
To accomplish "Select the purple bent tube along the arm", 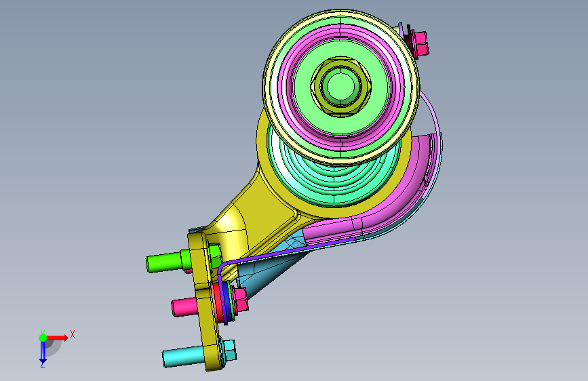I will pyautogui.click(x=277, y=255).
